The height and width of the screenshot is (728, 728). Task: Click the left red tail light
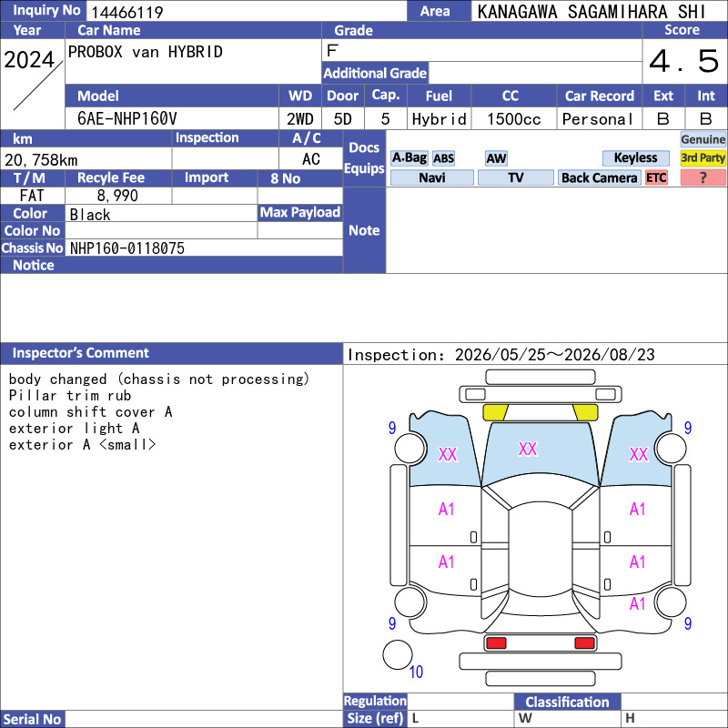(x=495, y=643)
